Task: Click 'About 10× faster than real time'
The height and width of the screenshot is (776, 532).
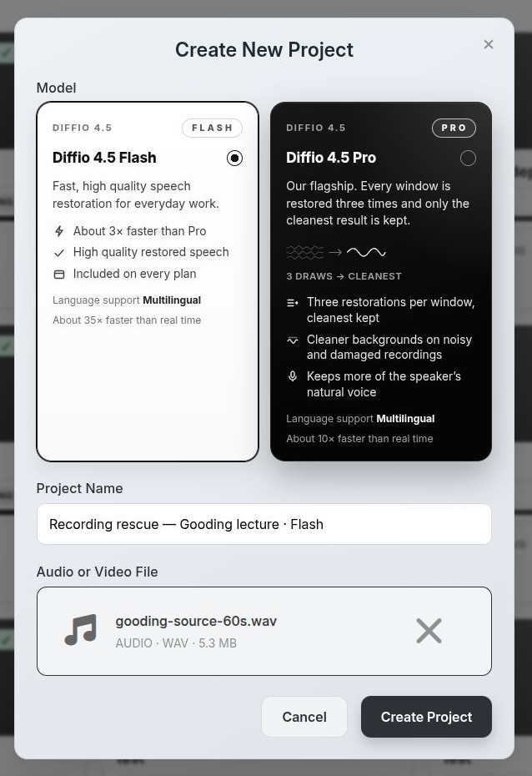Action: pos(359,438)
